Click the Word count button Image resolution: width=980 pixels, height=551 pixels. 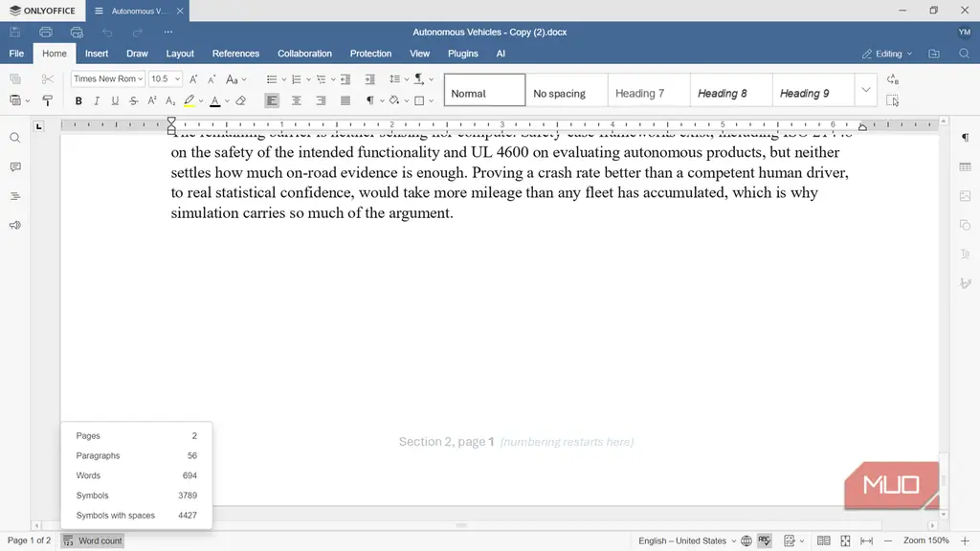tap(93, 541)
